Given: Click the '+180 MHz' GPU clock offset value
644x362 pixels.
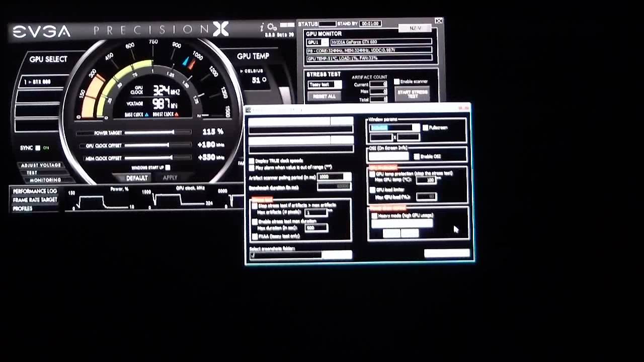Looking at the screenshot, I should tap(211, 145).
